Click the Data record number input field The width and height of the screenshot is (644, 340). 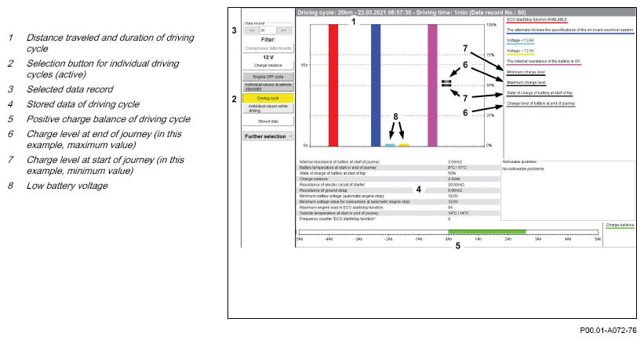[x=267, y=31]
